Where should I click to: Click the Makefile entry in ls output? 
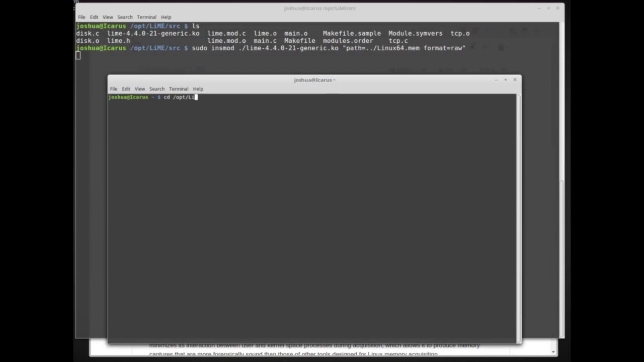[300, 41]
